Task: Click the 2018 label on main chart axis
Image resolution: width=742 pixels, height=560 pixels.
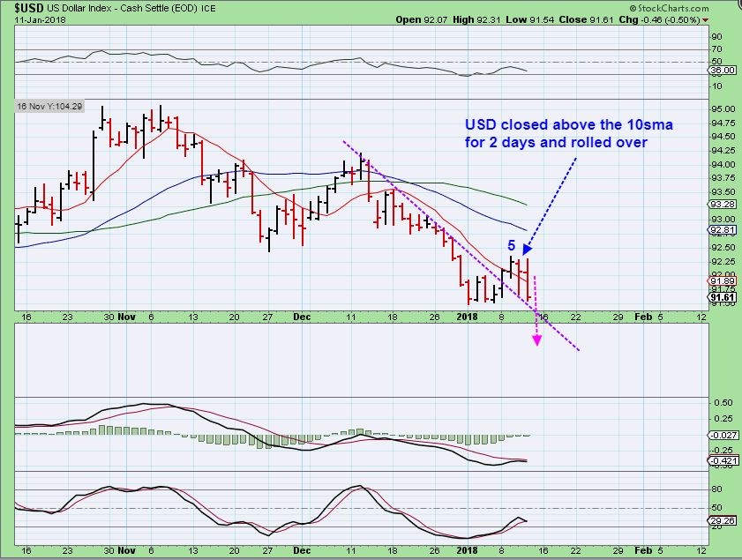Action: [468, 316]
